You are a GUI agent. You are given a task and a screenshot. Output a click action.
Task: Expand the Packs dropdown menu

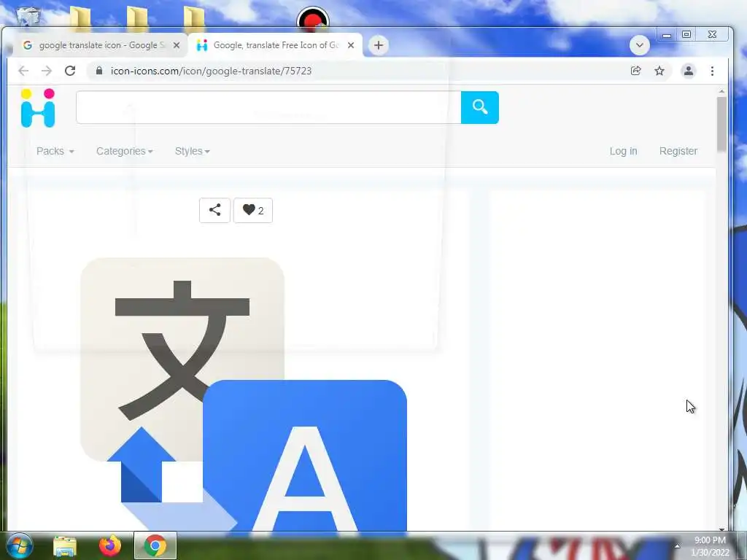point(55,151)
